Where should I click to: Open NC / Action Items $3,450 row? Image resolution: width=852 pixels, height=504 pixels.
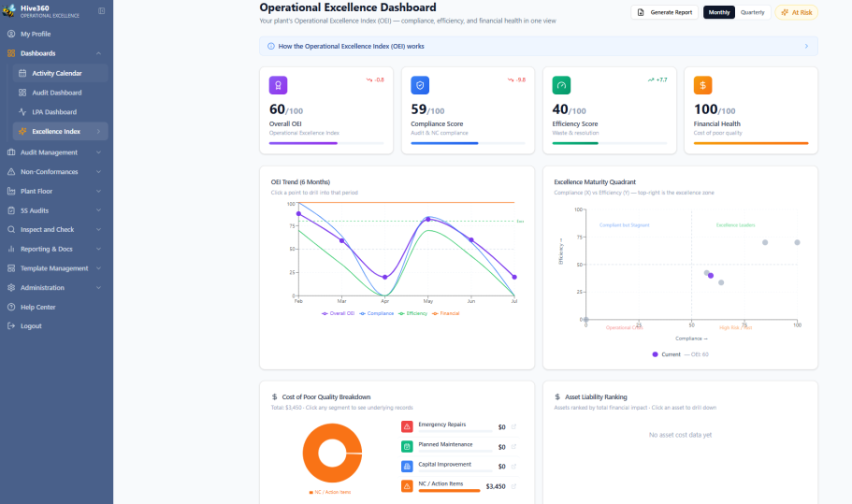click(460, 486)
